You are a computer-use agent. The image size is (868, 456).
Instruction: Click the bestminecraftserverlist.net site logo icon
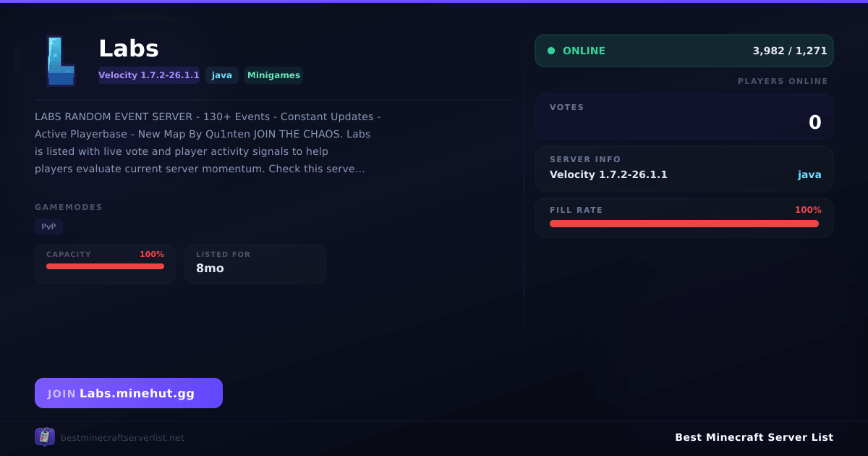(x=45, y=437)
